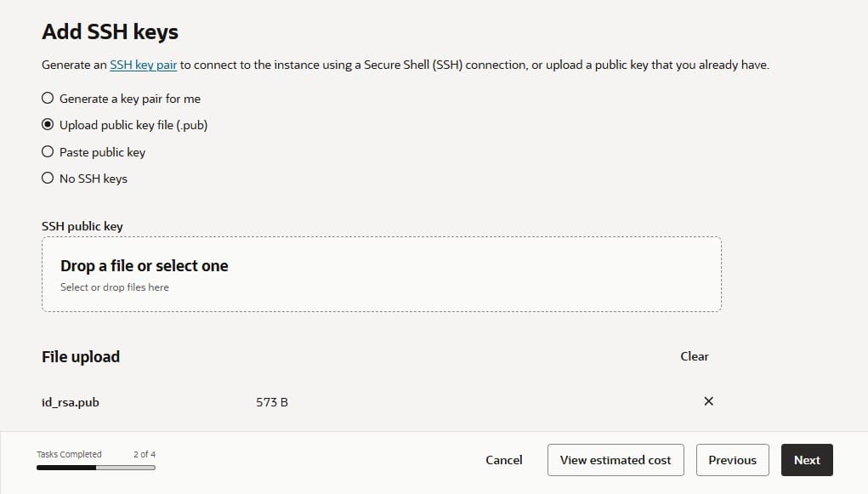Go back with the Previous button
868x494 pixels.
[732, 460]
